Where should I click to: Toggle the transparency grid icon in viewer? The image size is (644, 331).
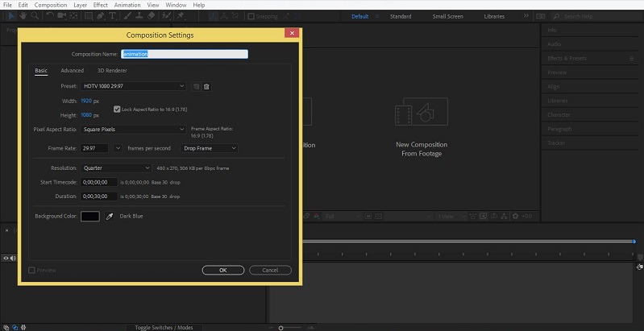pyautogui.click(x=379, y=216)
